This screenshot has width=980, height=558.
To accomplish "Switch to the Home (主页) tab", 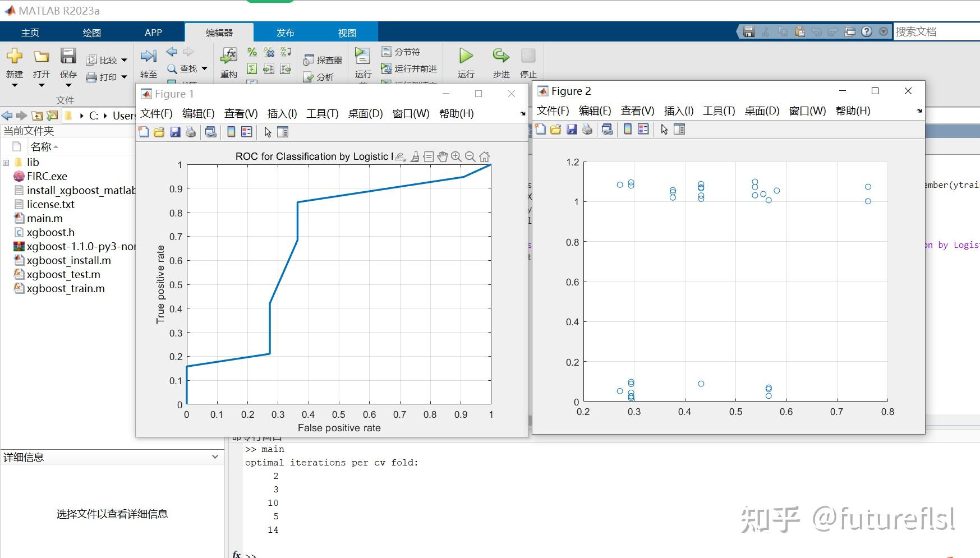I will pyautogui.click(x=30, y=33).
